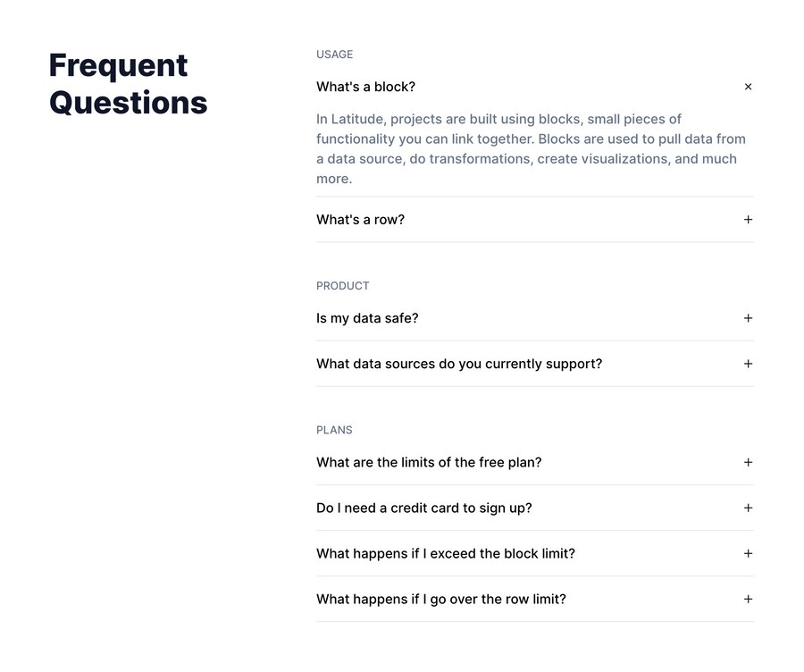
Task: Click the "Frequent Questions" title
Action: [x=128, y=84]
